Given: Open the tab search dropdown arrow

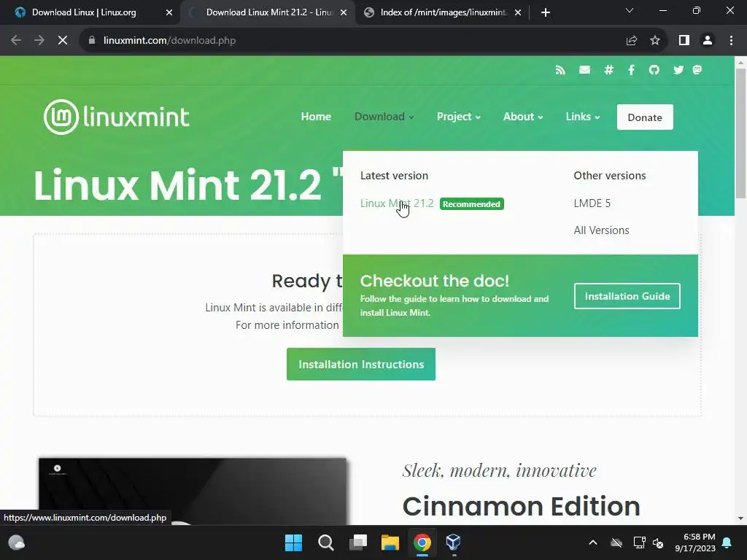Looking at the screenshot, I should 630,10.
